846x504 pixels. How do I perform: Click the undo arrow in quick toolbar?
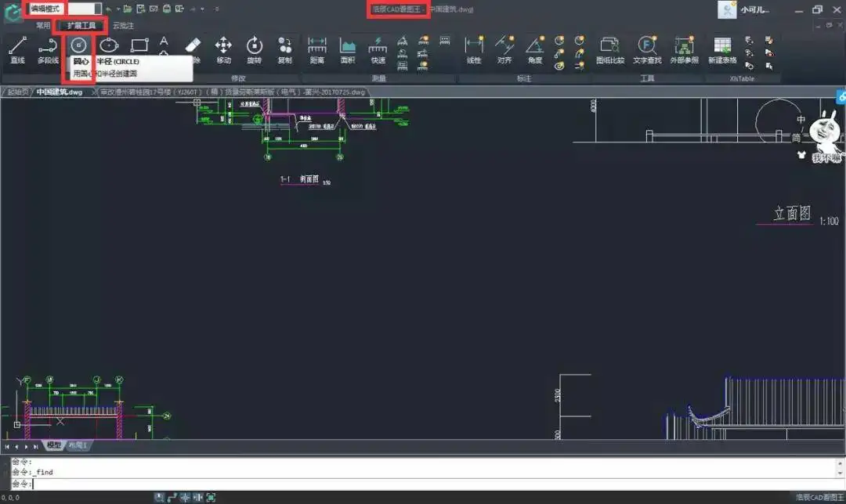109,9
